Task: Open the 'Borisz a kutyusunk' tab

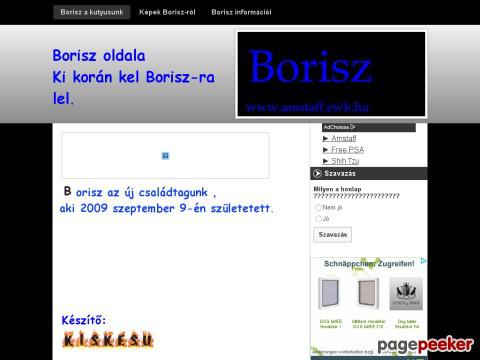Action: coord(92,12)
